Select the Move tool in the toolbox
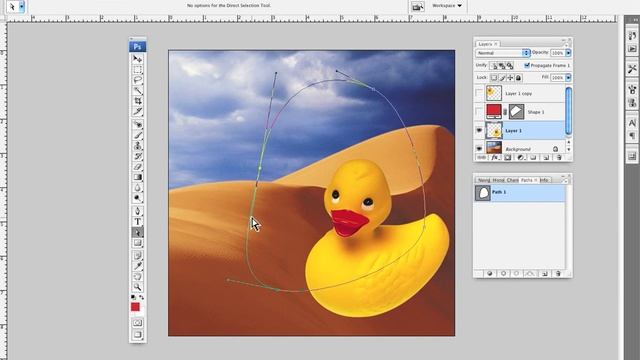The width and height of the screenshot is (640, 360). pyautogui.click(x=138, y=58)
